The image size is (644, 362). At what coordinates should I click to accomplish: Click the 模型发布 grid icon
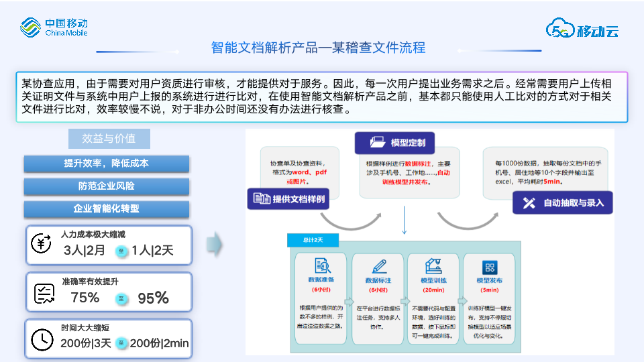(490, 267)
